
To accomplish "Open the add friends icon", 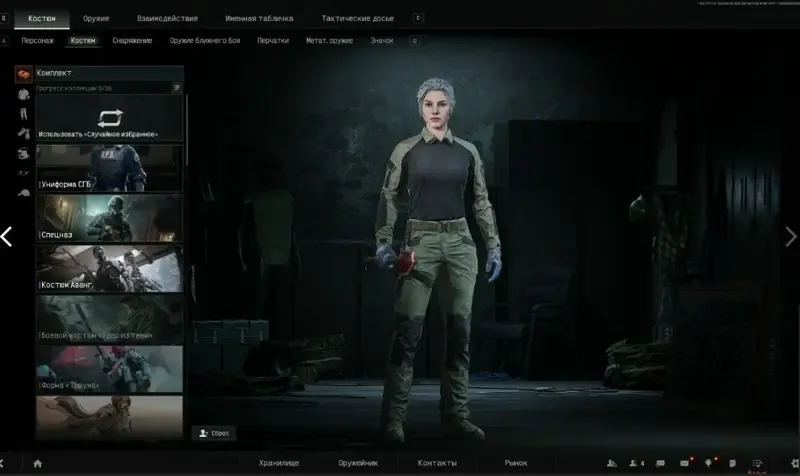I will (611, 463).
